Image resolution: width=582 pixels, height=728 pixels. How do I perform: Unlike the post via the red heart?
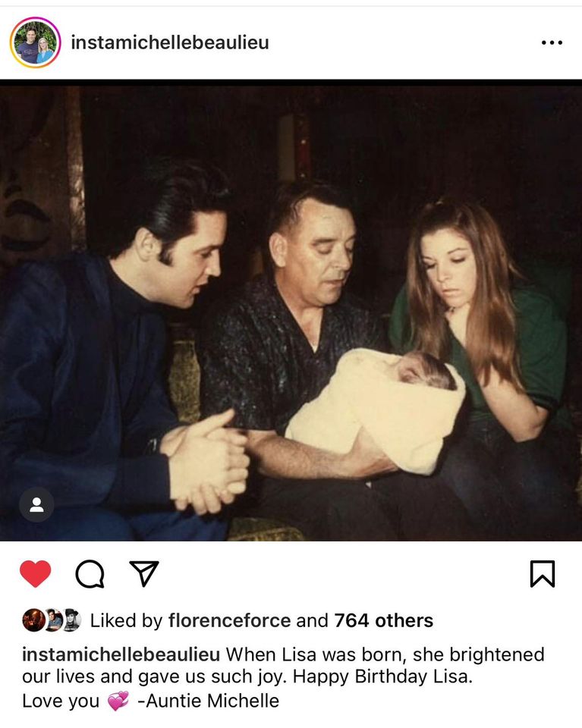click(x=36, y=574)
